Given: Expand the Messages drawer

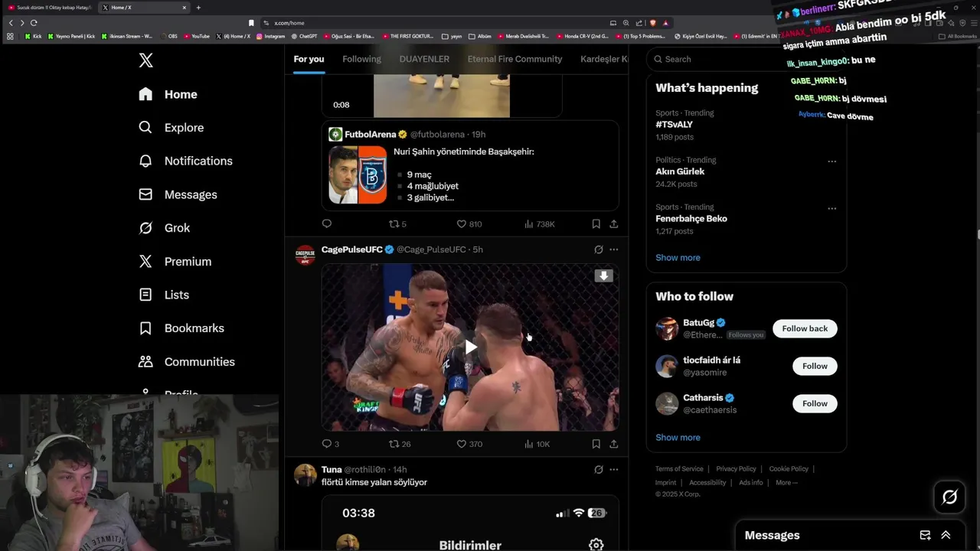Looking at the screenshot, I should pos(946,535).
